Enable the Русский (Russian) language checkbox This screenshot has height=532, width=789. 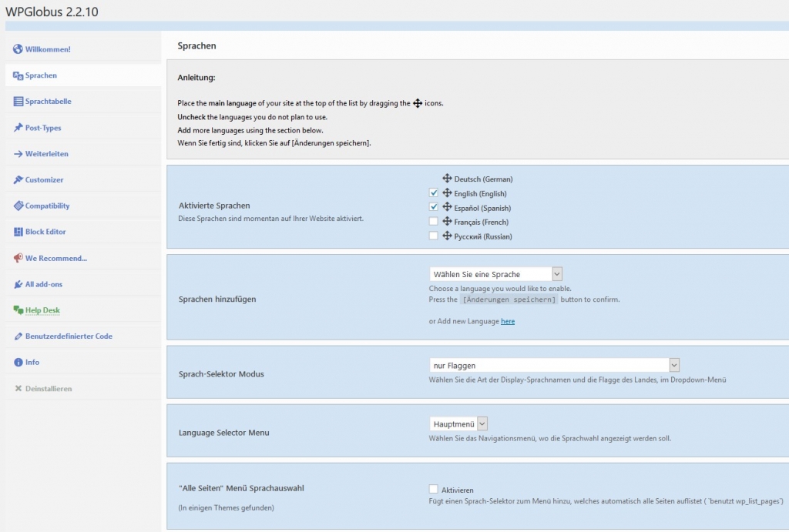(x=433, y=236)
